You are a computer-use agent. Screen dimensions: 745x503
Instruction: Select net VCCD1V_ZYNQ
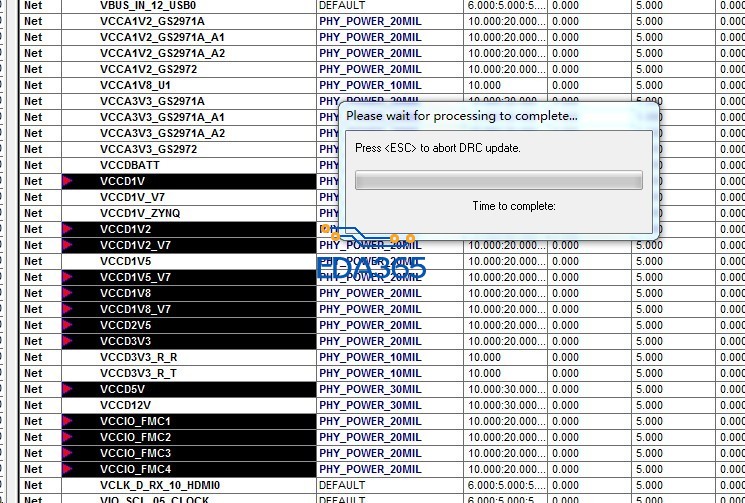pyautogui.click(x=140, y=213)
